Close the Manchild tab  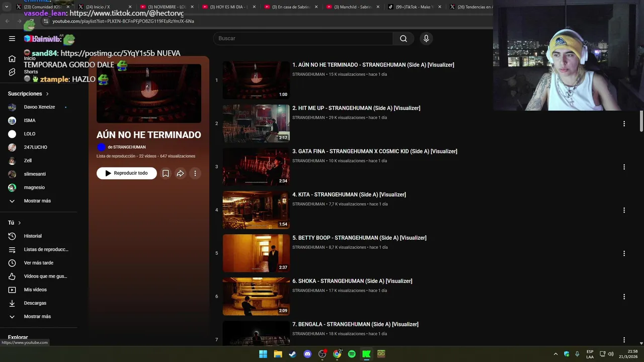378,7
